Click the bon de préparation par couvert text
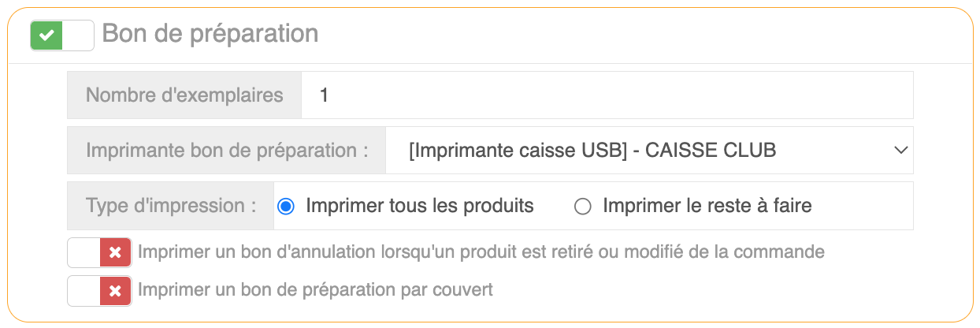This screenshot has width=980, height=328. click(315, 290)
